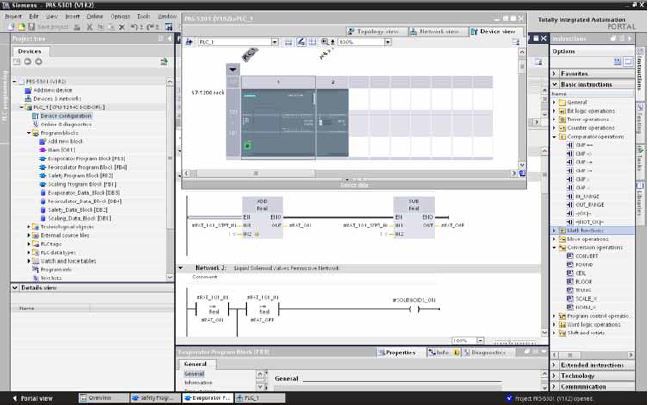Open the Edit menu
The image size is (648, 405).
tap(33, 16)
